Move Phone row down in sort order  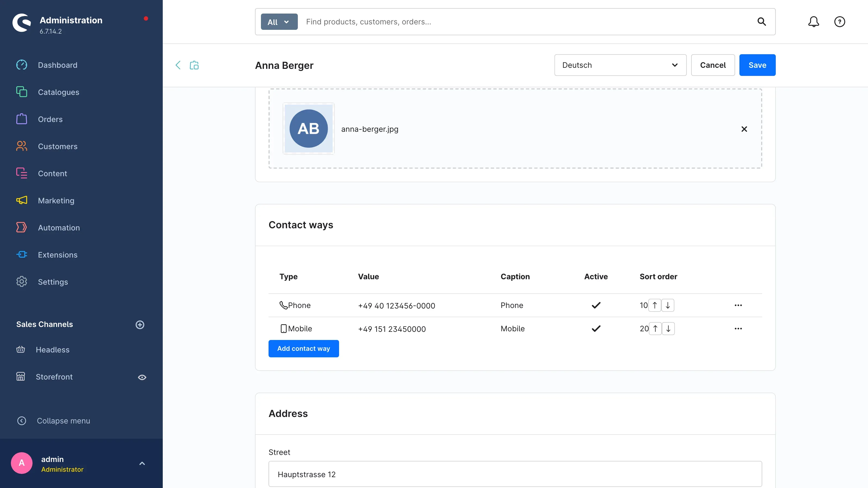coord(668,305)
